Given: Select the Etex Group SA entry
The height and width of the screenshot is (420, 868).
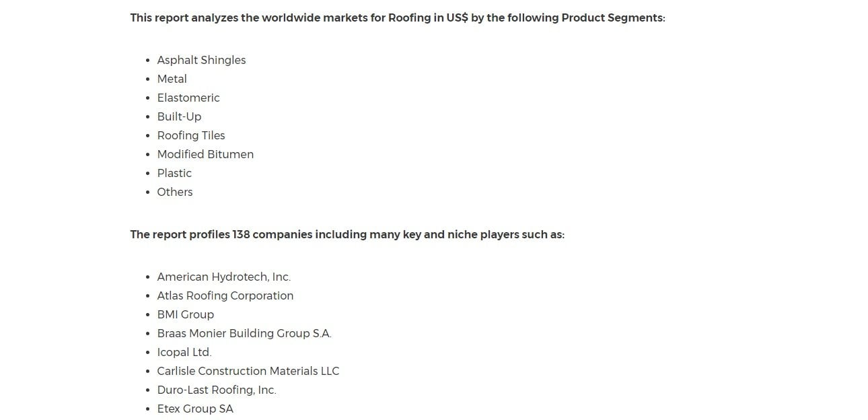Looking at the screenshot, I should coord(195,409).
